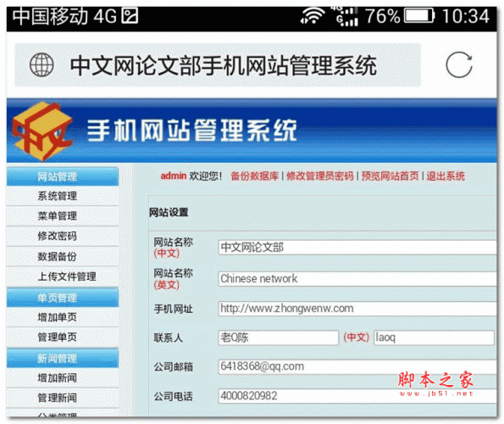Click the 备份数据库 link
This screenshot has width=504, height=424.
(x=255, y=176)
